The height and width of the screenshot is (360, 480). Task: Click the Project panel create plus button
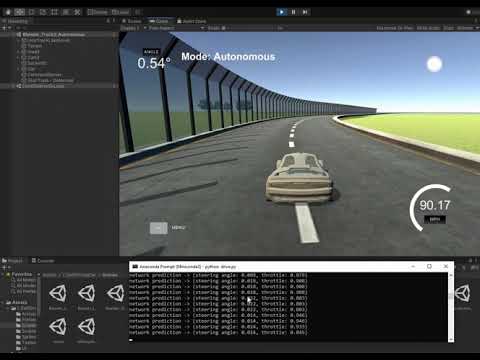[x=5, y=267]
